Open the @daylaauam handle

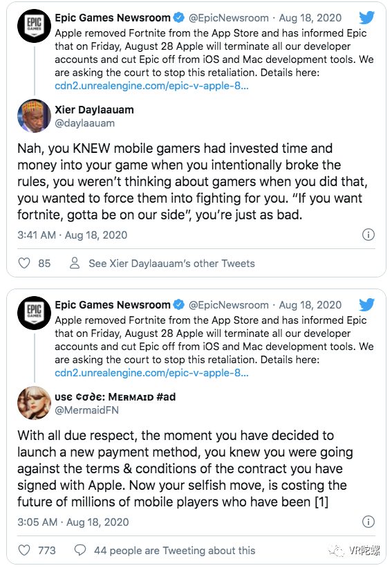click(85, 123)
